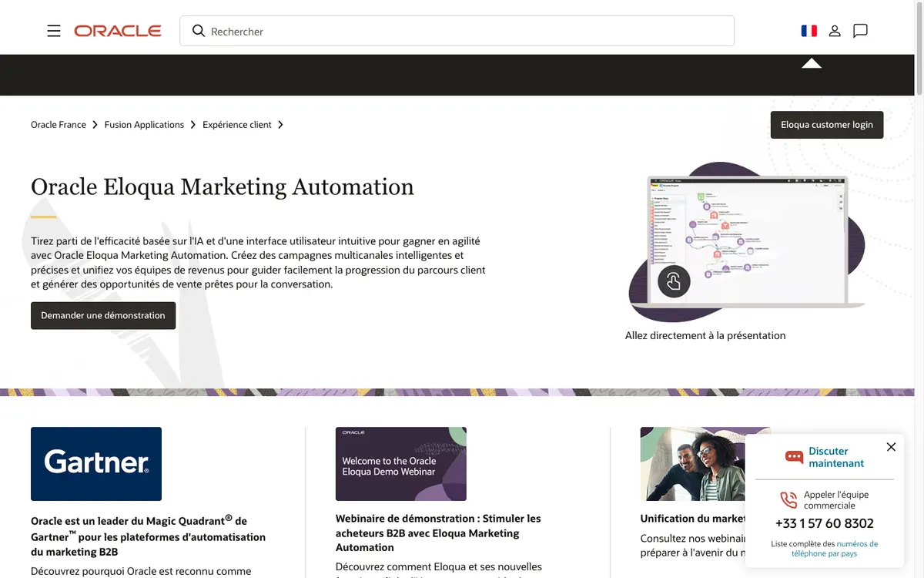Open Webinaire de démonstration article heading
The height and width of the screenshot is (578, 924).
tap(438, 533)
